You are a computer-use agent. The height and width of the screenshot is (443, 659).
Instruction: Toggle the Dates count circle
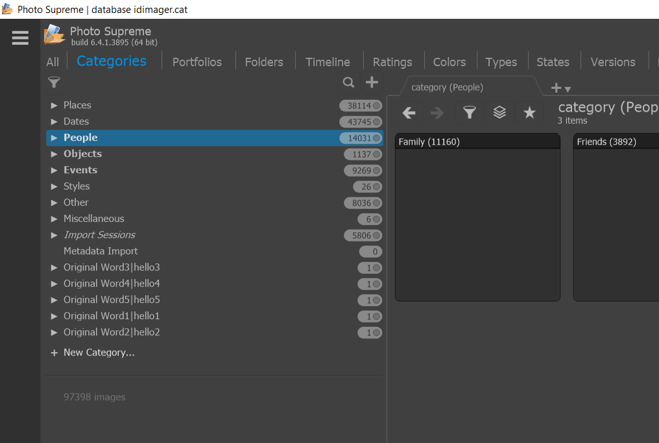point(376,122)
